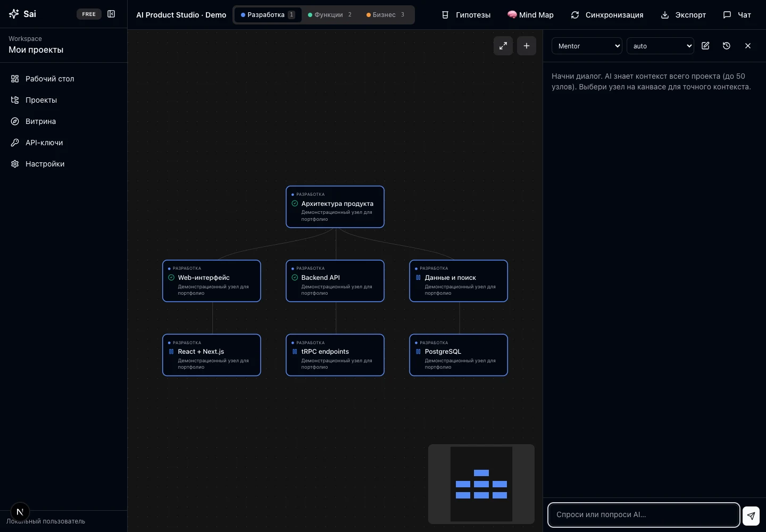
Task: Click pause status icon on PostgreSQL node
Action: (418, 351)
